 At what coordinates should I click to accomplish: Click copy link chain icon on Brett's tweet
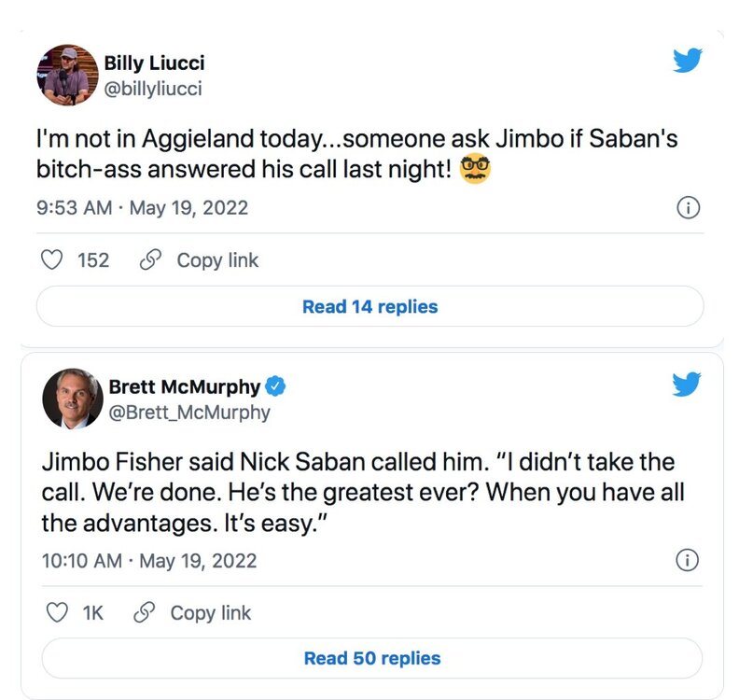click(x=145, y=612)
